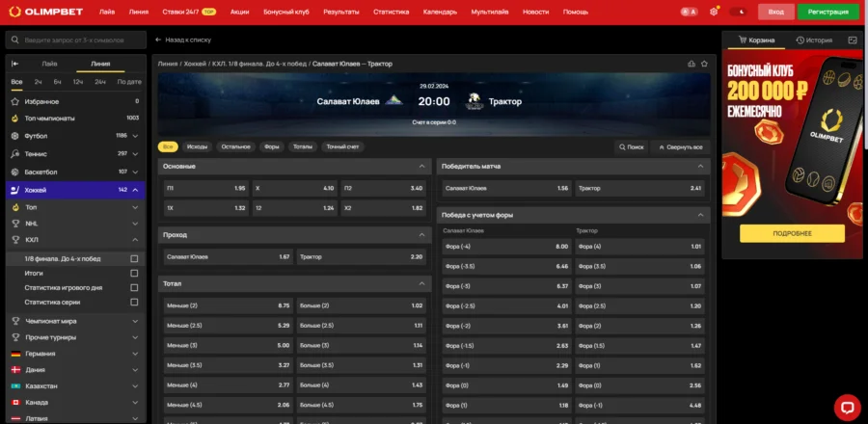Click the icon right of История tab
The height and width of the screenshot is (424, 868).
click(x=852, y=40)
